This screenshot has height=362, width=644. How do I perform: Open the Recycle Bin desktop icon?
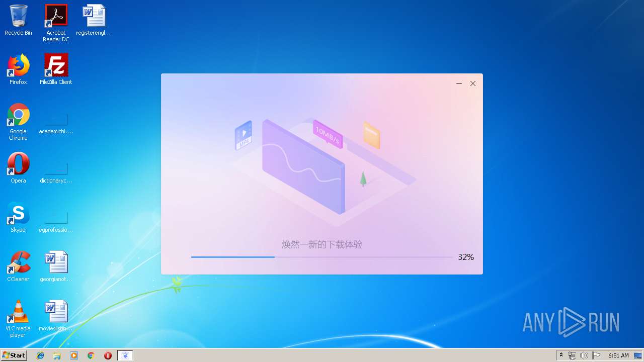tap(18, 20)
